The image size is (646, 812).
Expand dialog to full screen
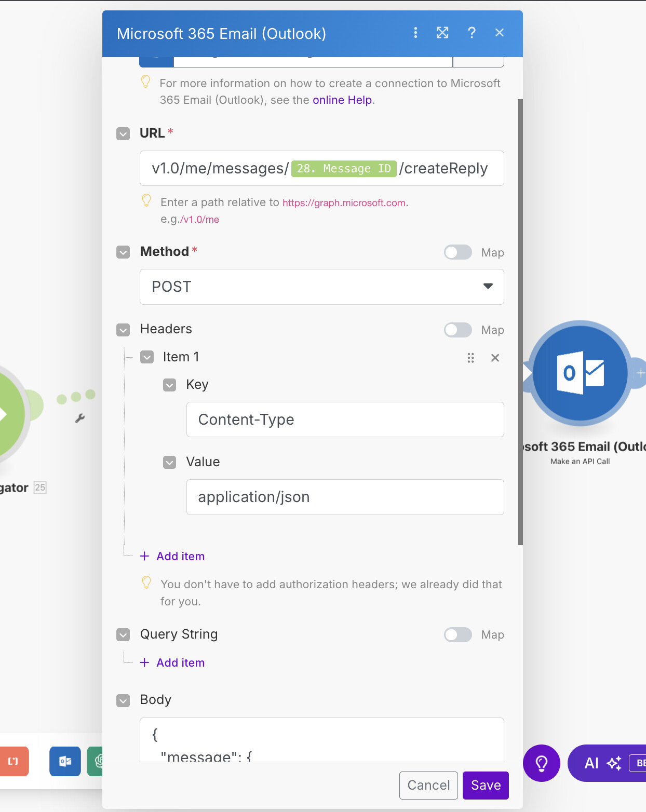click(x=442, y=33)
